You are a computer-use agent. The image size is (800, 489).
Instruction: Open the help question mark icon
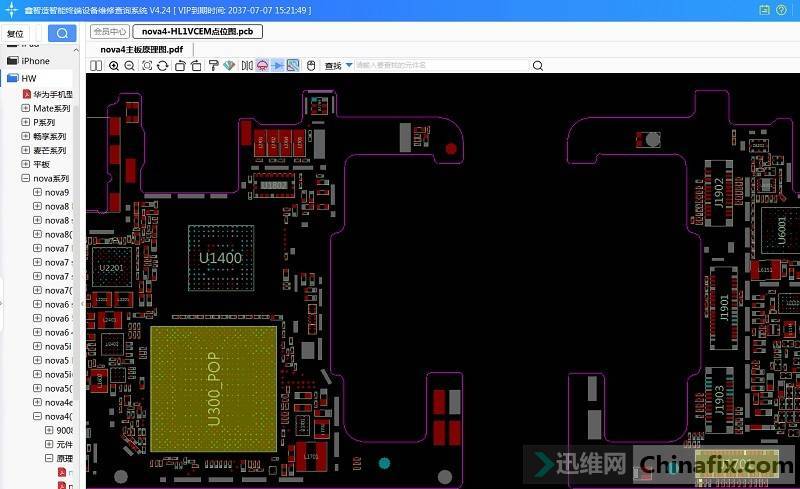(x=783, y=9)
